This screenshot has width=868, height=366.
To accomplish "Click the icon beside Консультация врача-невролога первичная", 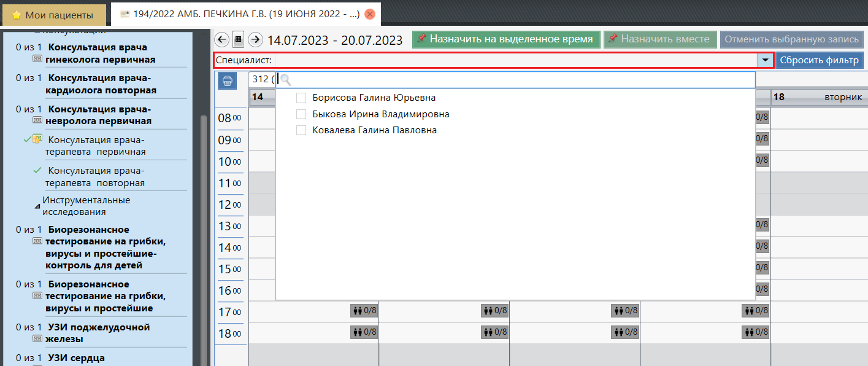I will pyautogui.click(x=37, y=121).
